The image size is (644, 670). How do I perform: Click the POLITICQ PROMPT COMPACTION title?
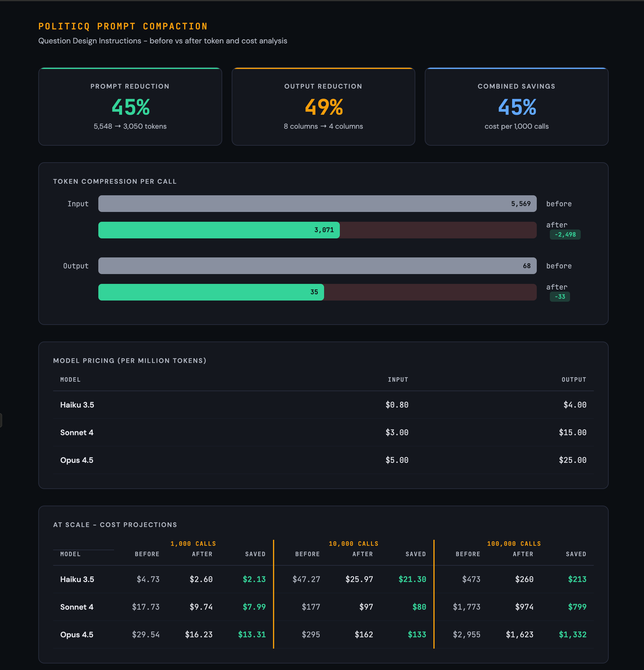pyautogui.click(x=123, y=26)
